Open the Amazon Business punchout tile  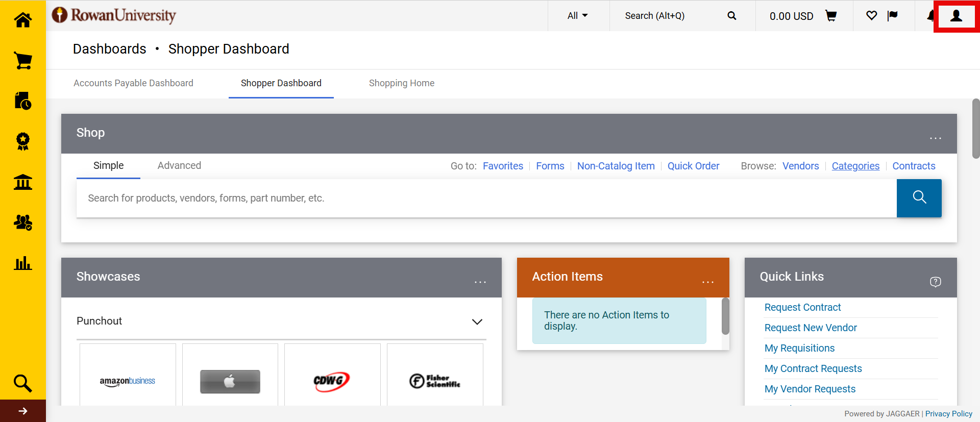[x=128, y=381]
